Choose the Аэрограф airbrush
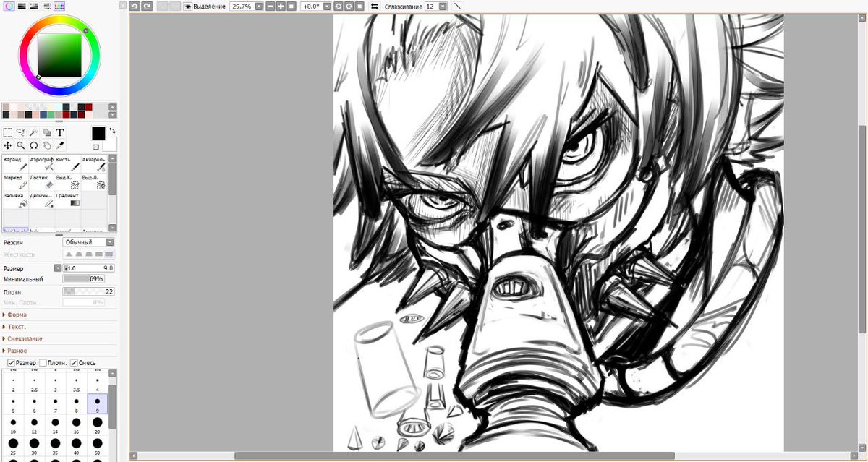This screenshot has height=462, width=868. (41, 163)
